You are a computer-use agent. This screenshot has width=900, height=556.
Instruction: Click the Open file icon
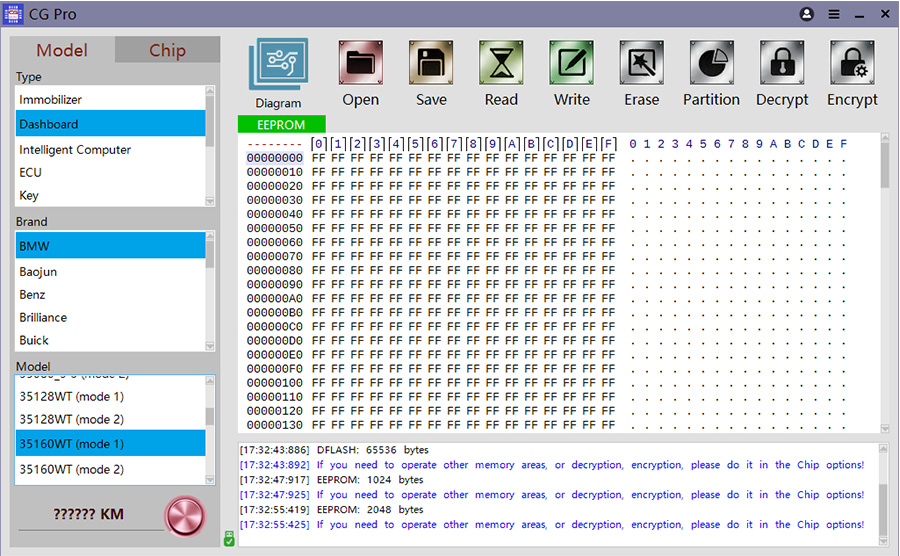(x=360, y=63)
